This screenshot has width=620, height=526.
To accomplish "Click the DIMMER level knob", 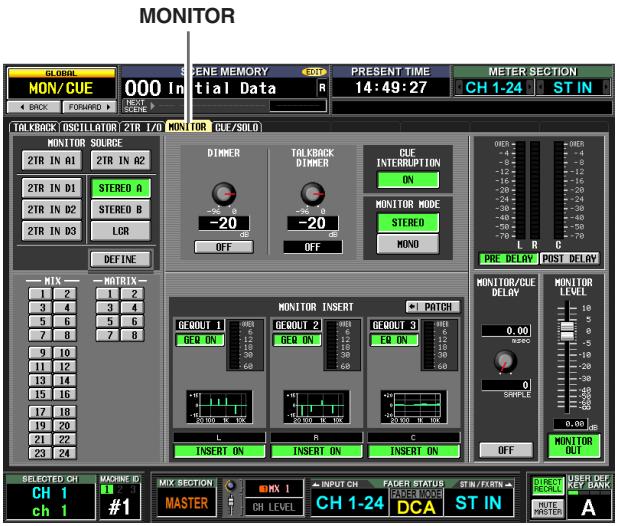I will [224, 194].
